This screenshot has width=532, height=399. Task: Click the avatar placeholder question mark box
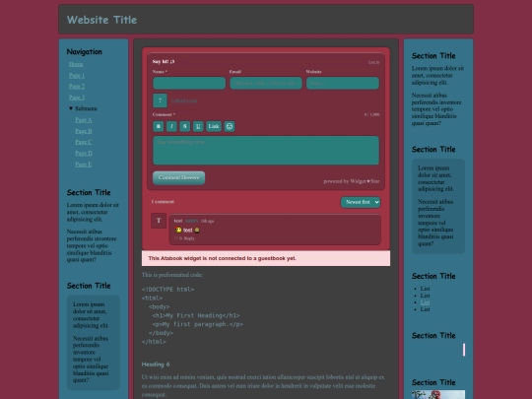coord(160,100)
